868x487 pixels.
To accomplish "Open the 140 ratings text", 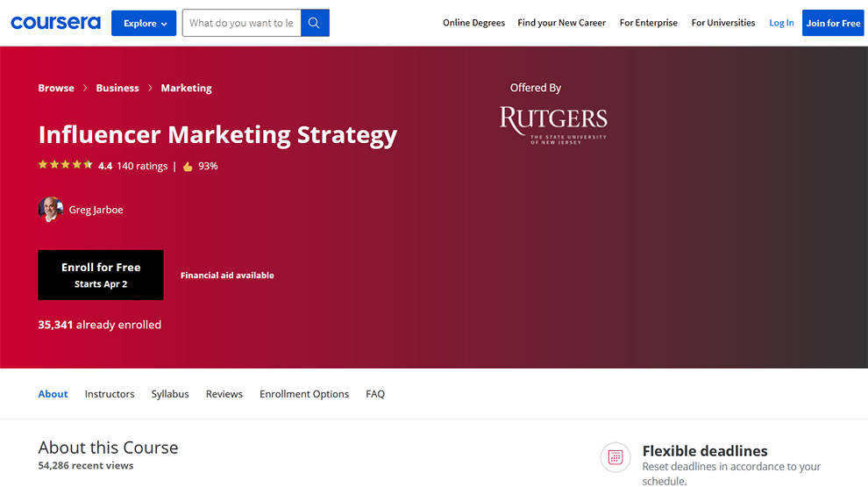I will [142, 166].
